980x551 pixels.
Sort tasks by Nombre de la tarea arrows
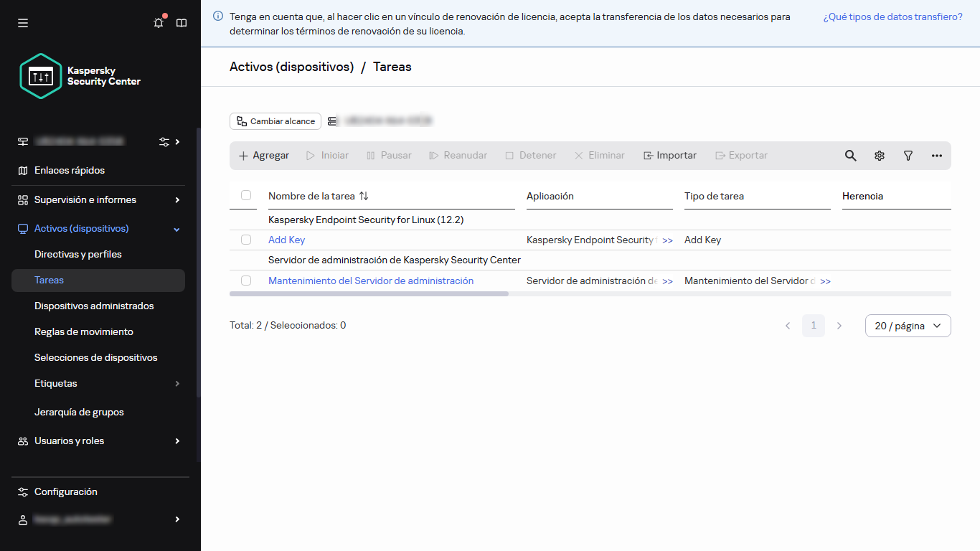pos(364,196)
